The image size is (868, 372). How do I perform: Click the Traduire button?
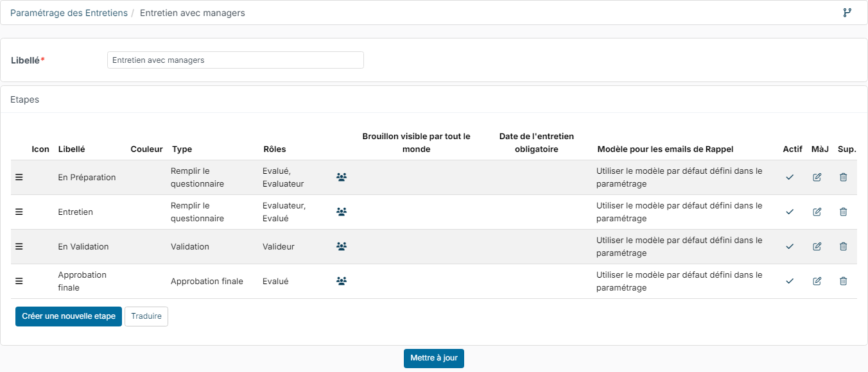point(146,316)
